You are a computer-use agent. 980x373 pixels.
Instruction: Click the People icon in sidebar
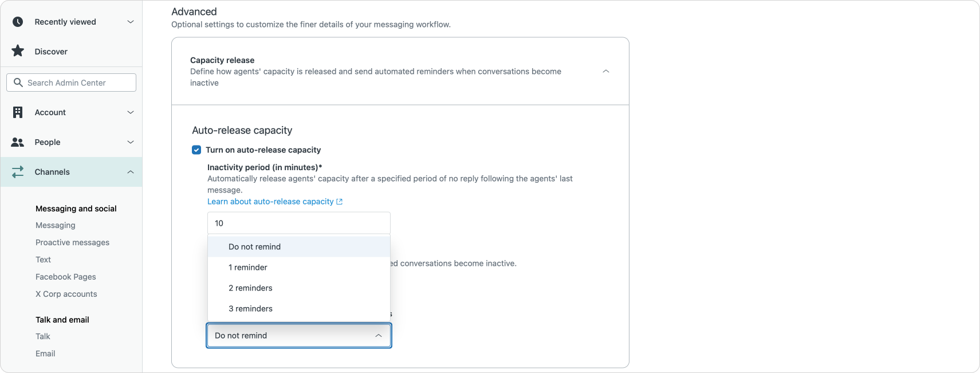pyautogui.click(x=18, y=142)
